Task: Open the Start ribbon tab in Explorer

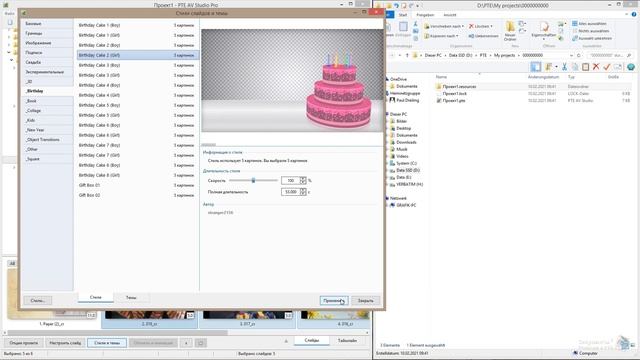Action: tap(403, 15)
